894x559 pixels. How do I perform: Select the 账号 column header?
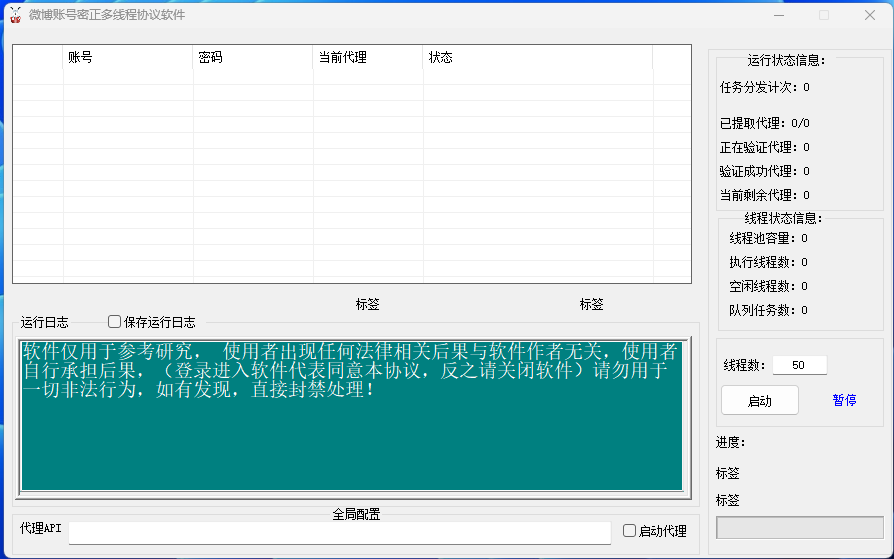click(x=128, y=58)
